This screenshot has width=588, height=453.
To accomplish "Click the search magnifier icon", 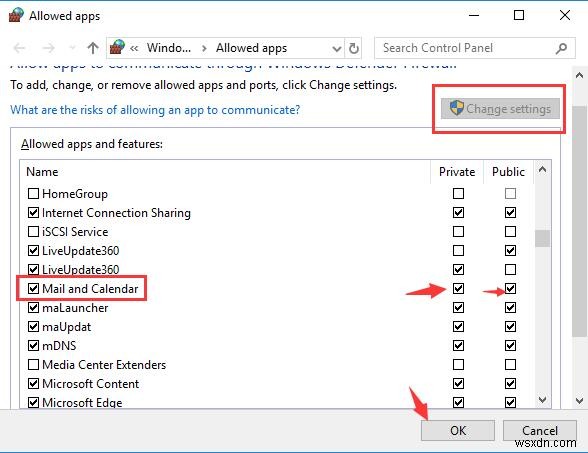I will tap(561, 48).
